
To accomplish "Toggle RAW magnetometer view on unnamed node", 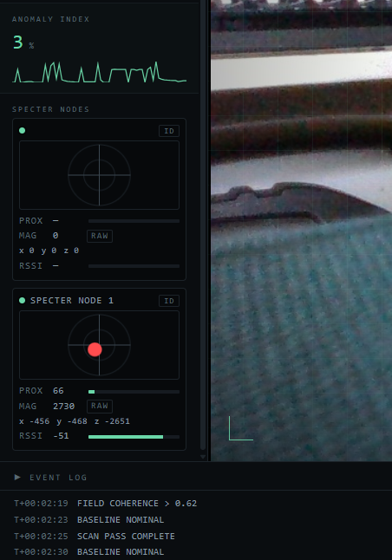I will point(100,236).
